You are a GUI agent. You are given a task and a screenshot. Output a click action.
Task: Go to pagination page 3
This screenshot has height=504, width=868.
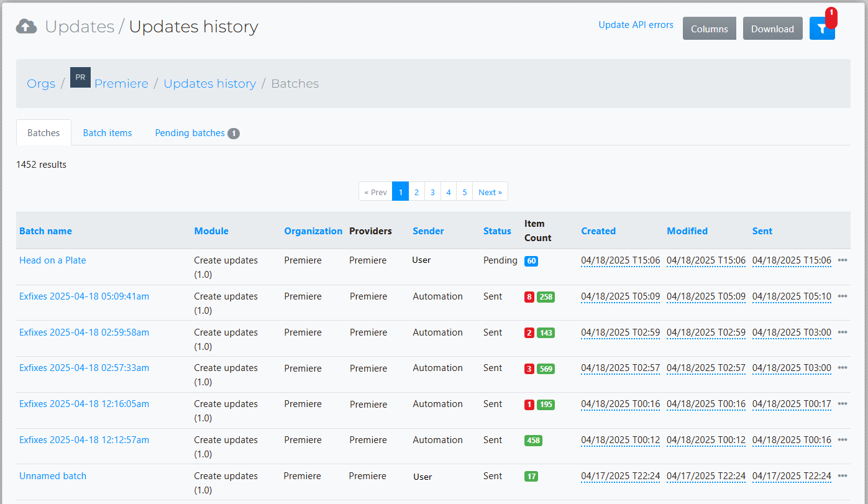pos(433,192)
